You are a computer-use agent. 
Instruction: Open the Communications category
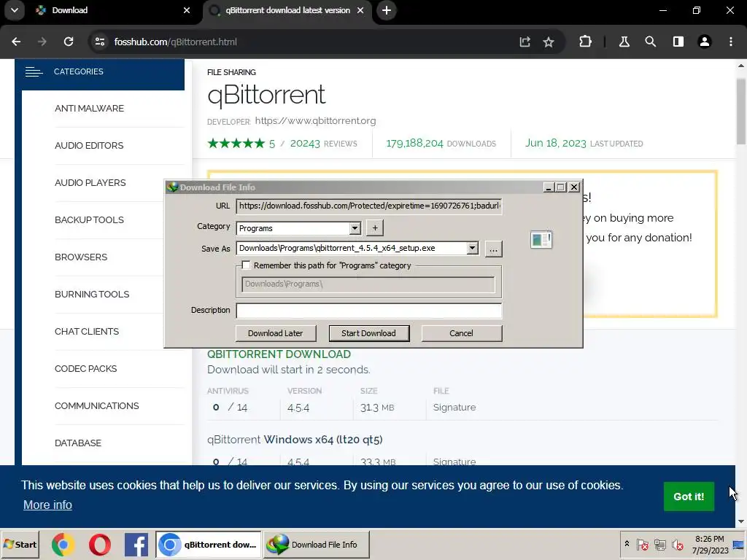click(97, 405)
